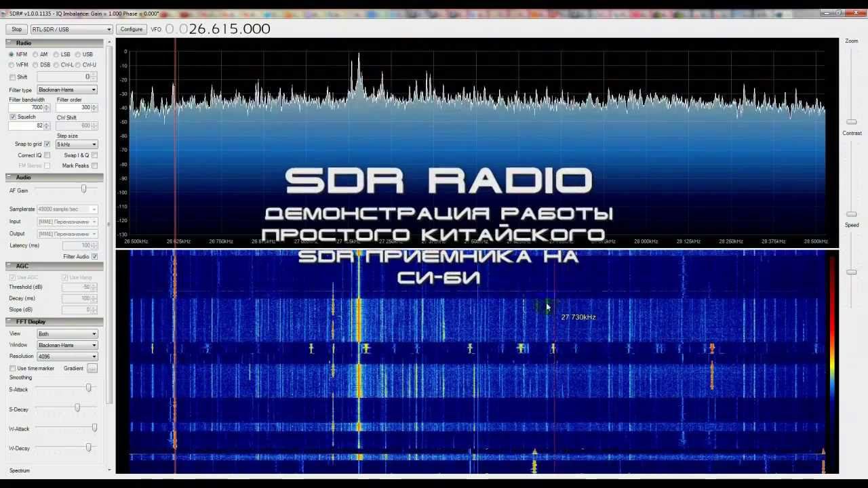Open the audio Input device dropdown

(x=67, y=222)
